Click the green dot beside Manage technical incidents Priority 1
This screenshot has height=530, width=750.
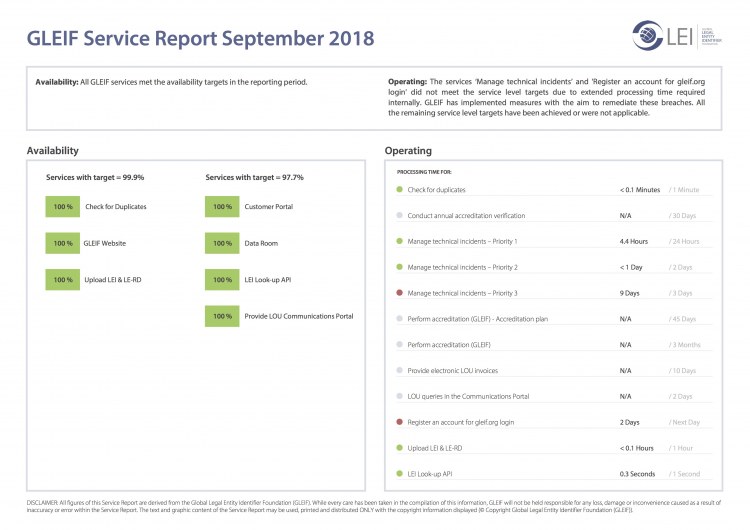(400, 241)
